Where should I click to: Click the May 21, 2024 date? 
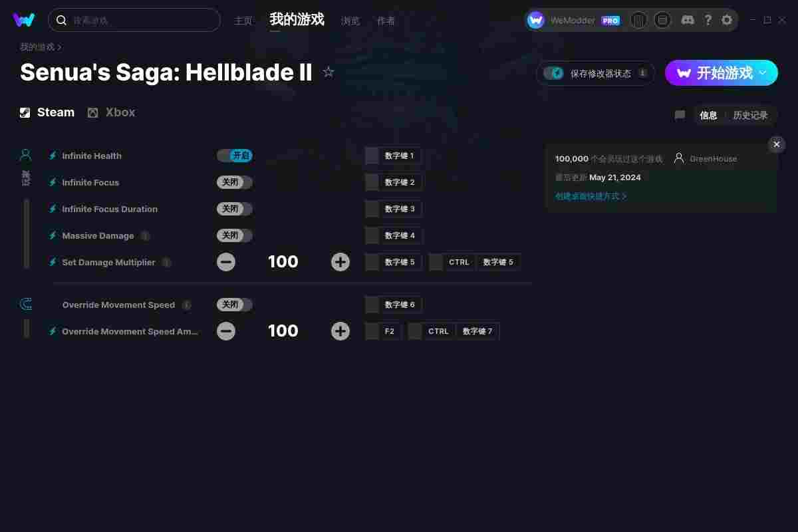point(615,178)
